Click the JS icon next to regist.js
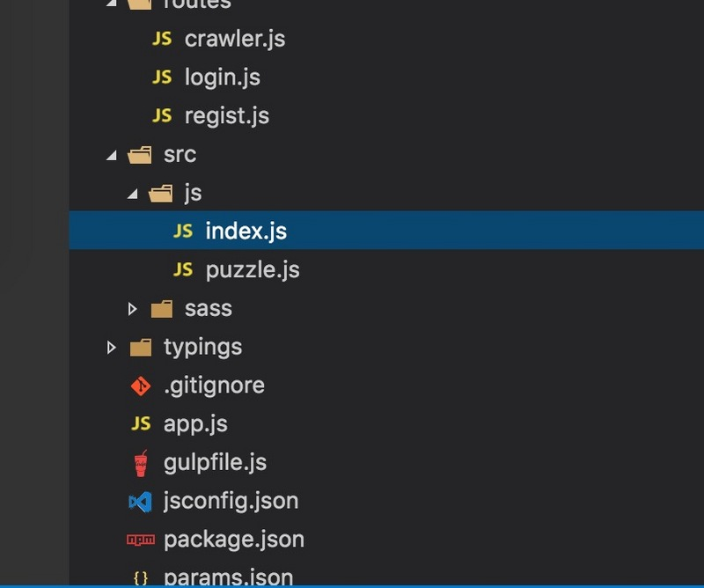The height and width of the screenshot is (588, 704). point(163,115)
